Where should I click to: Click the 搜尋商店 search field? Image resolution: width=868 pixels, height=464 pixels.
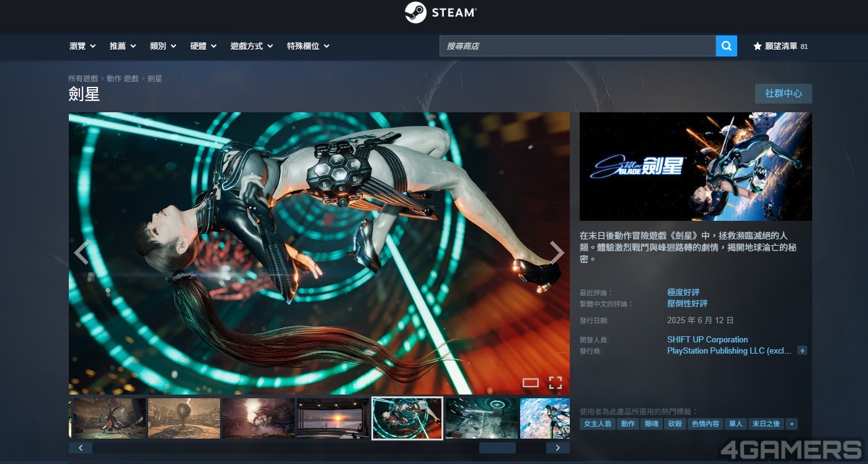577,46
